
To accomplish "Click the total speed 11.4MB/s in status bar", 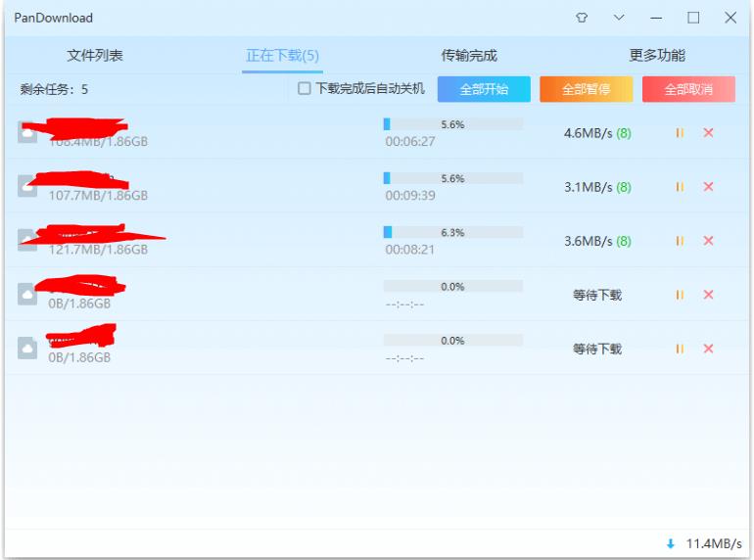I will point(714,543).
